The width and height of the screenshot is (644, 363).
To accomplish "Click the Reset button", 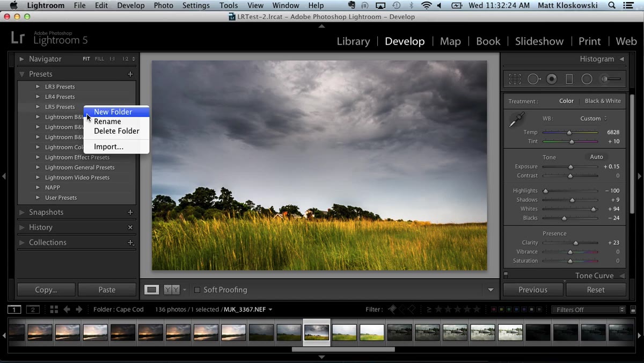I will point(596,289).
